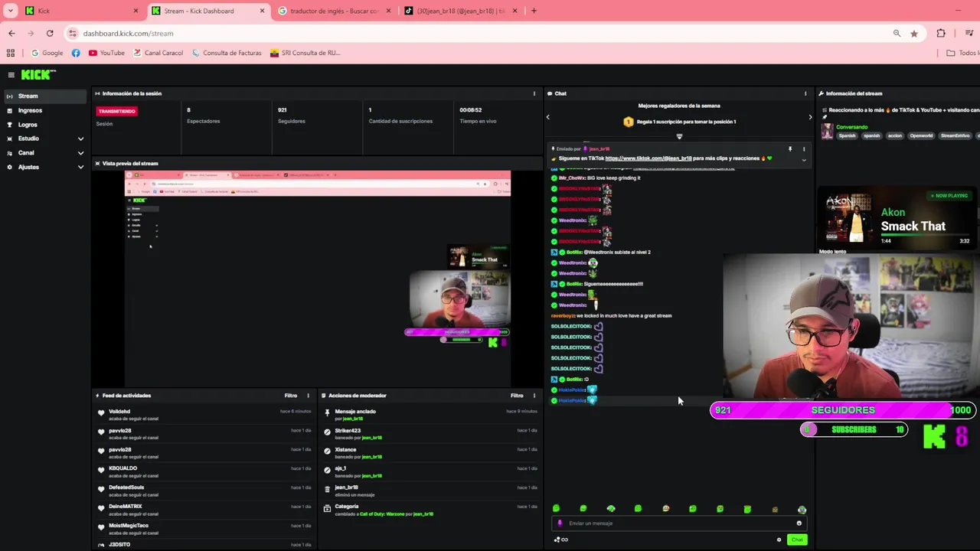The image size is (980, 551).
Task: Open the Feed de actividades three-dot menu
Action: tap(309, 396)
